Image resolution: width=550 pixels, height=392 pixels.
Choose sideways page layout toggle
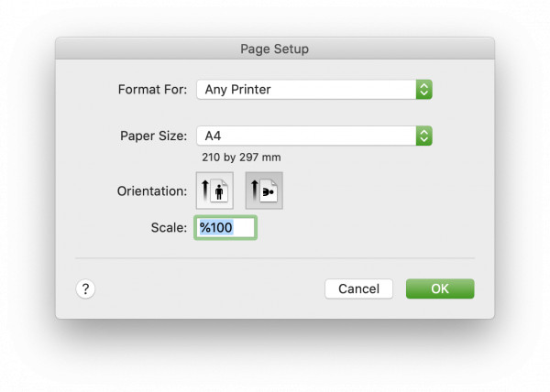click(264, 191)
